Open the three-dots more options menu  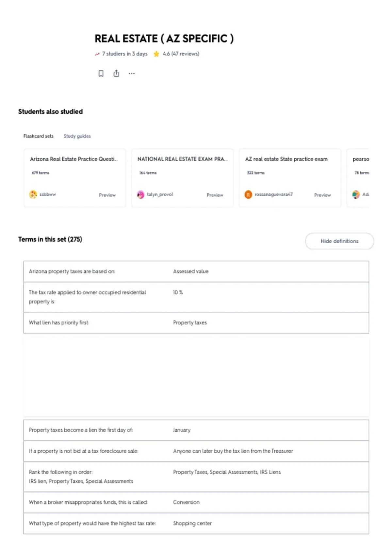132,74
